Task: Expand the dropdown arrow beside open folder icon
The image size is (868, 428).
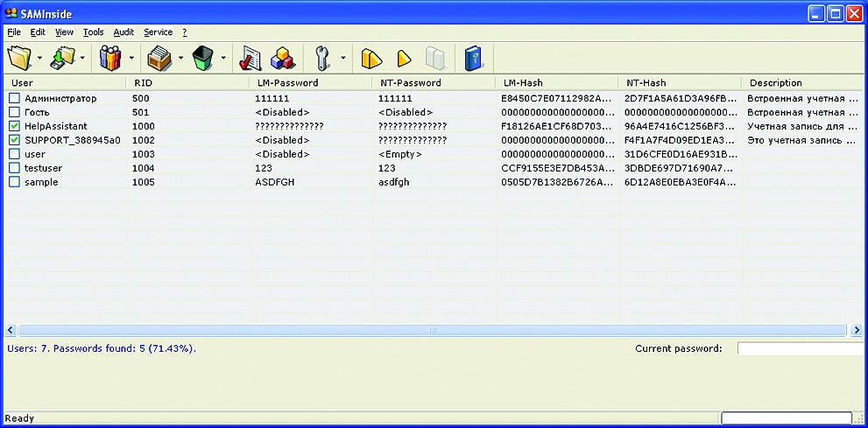Action: coord(39,60)
